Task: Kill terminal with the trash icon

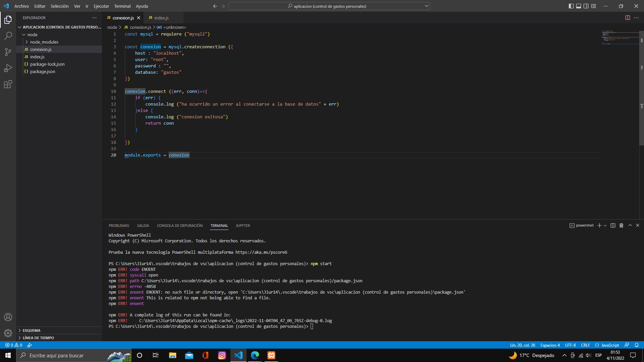Action: pos(621,226)
